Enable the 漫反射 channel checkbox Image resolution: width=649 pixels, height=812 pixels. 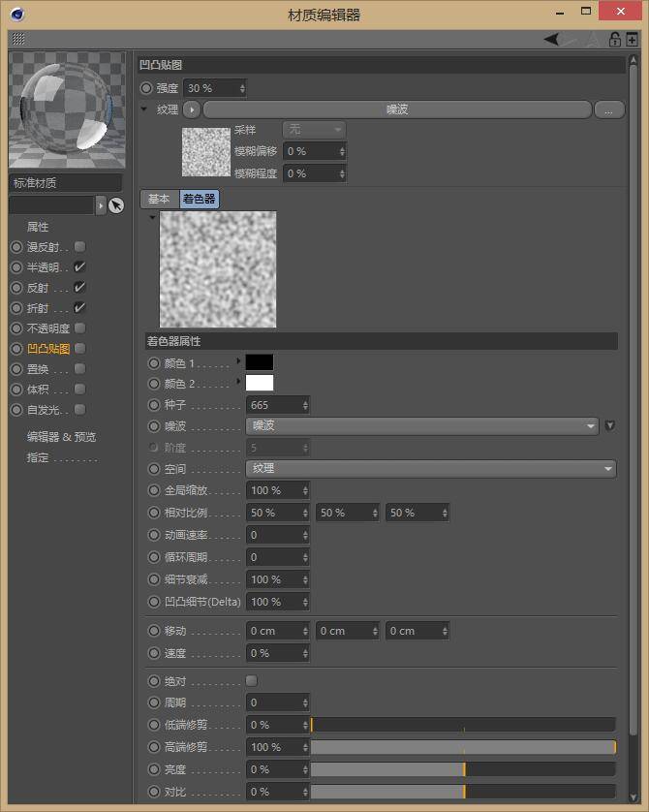(80, 247)
